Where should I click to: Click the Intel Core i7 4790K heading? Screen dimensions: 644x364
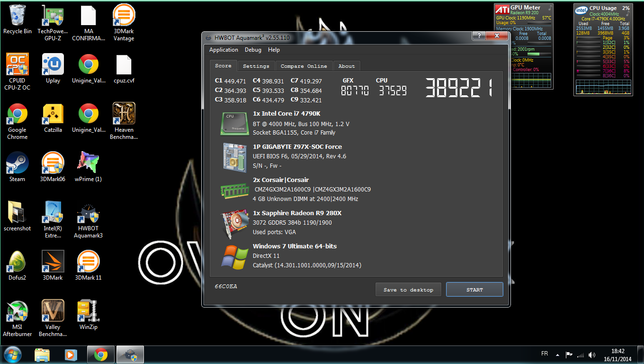(286, 114)
